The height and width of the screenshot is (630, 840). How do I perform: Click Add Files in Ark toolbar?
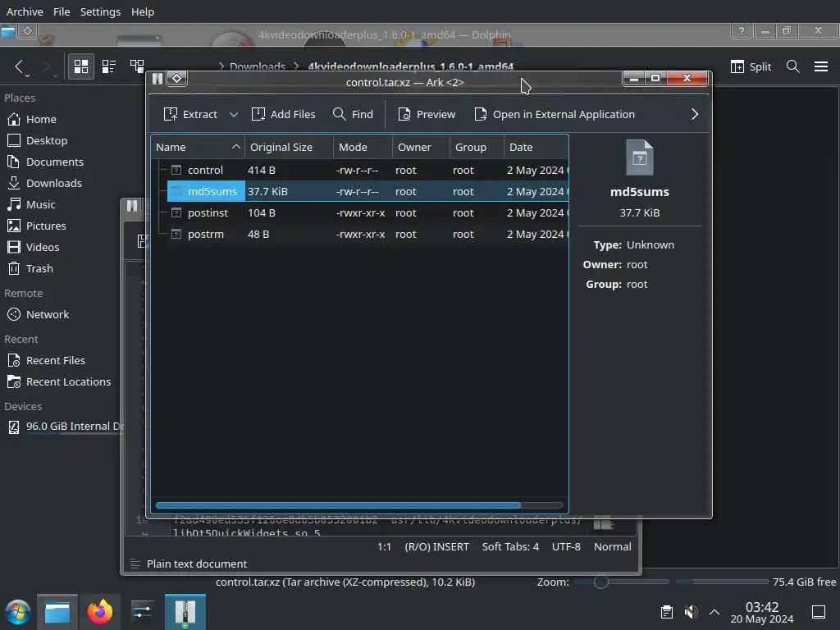click(x=283, y=114)
